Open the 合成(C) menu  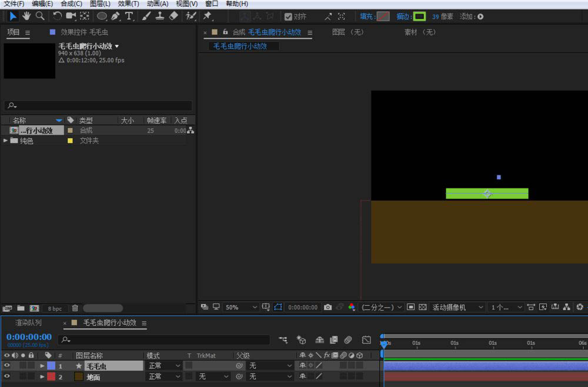[71, 4]
